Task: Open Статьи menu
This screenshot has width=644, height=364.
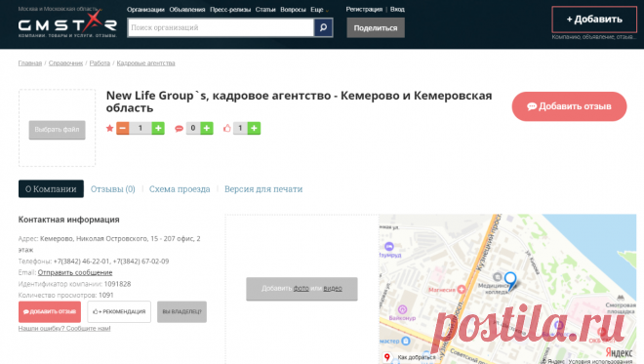Action: tap(265, 10)
